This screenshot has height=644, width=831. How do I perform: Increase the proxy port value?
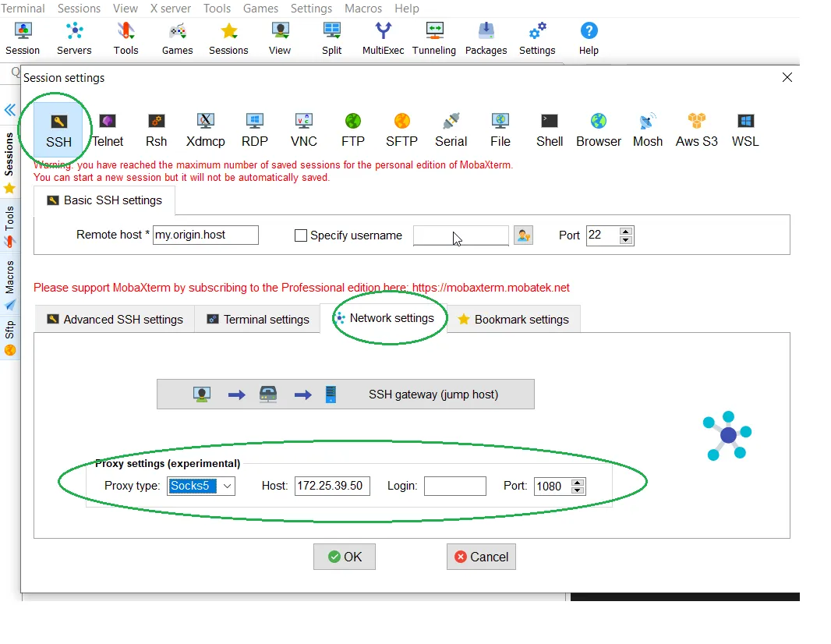tap(578, 483)
